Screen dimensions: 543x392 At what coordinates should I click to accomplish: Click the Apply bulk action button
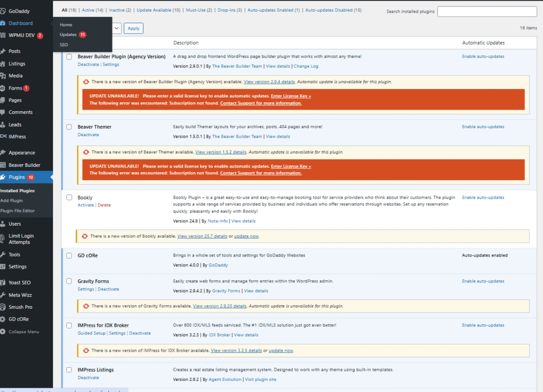click(133, 29)
